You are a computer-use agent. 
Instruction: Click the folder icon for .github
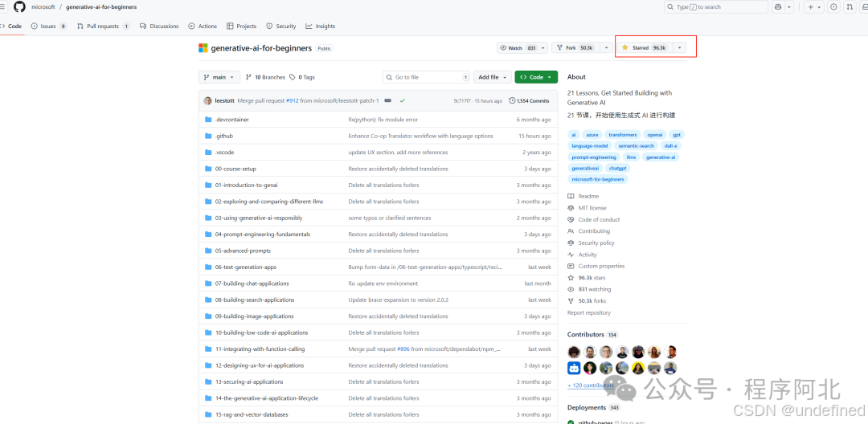click(208, 136)
